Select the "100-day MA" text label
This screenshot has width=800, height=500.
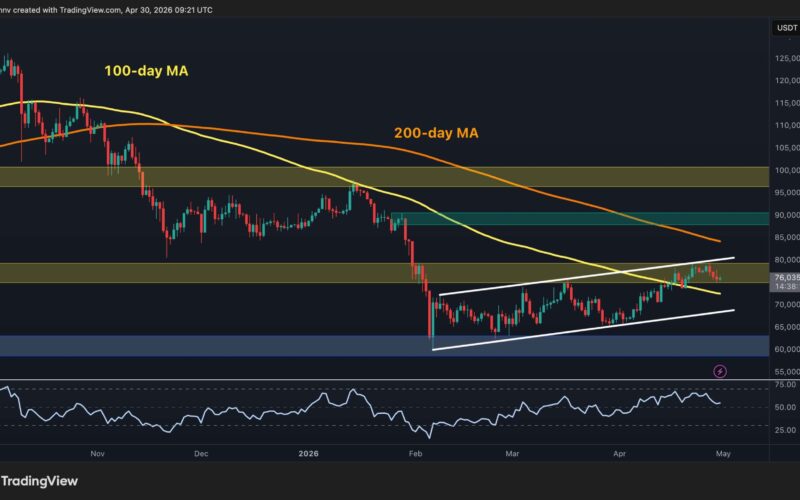coord(146,71)
